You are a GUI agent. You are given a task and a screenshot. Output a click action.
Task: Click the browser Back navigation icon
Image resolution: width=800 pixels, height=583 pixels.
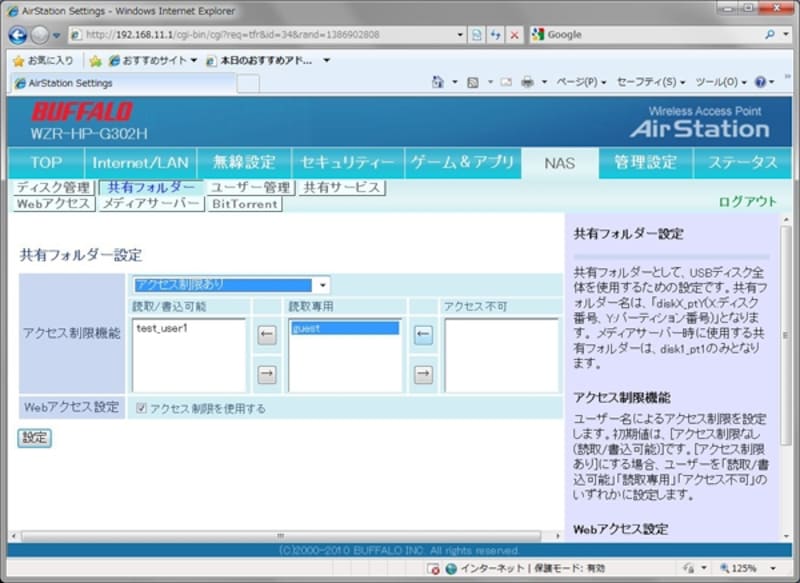pyautogui.click(x=16, y=34)
